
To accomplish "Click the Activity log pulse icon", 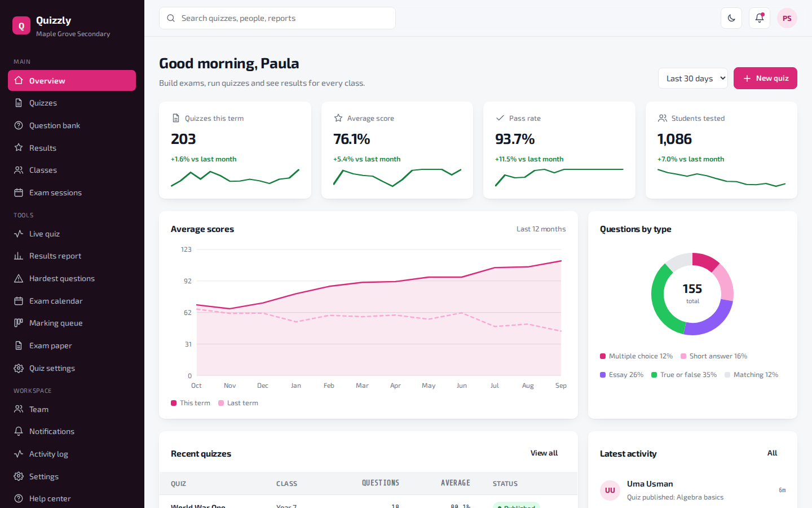I will coord(19,454).
